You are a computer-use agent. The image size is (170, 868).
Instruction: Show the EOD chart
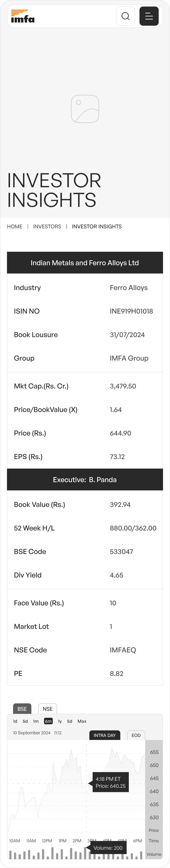point(136,735)
